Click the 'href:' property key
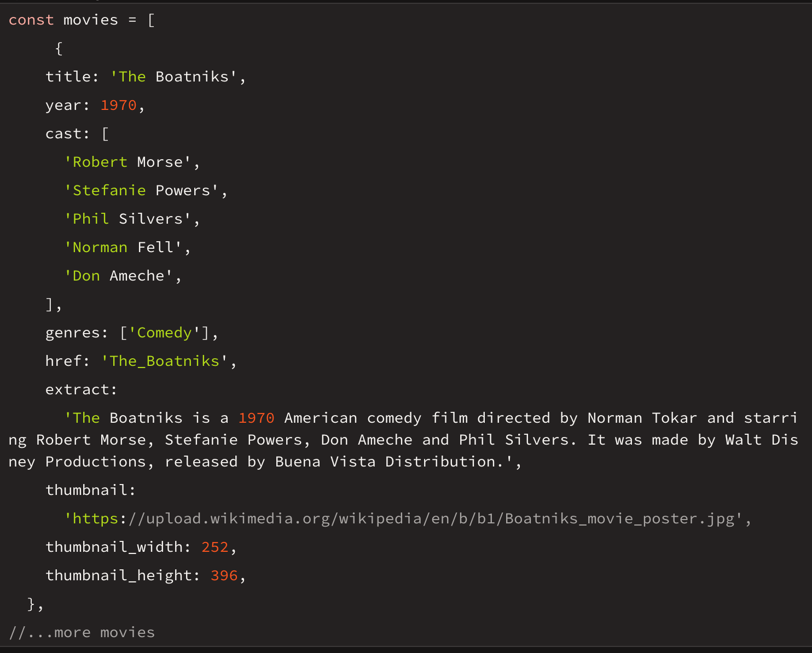The width and height of the screenshot is (812, 653). point(67,361)
